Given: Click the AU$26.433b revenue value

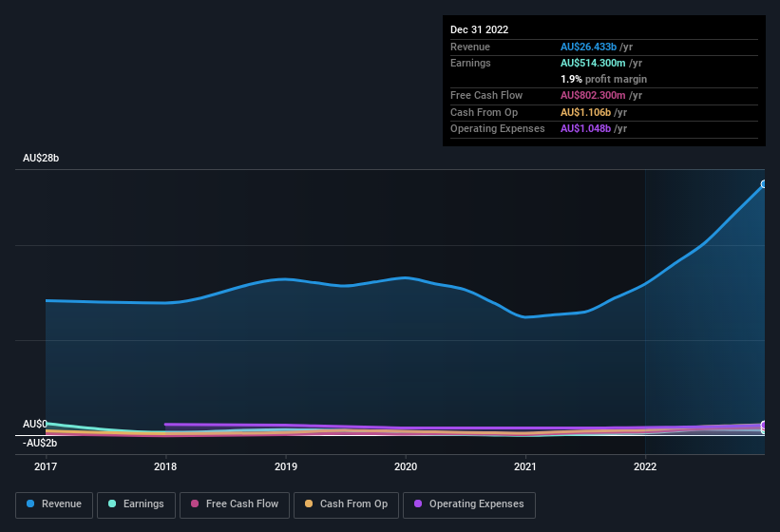Looking at the screenshot, I should click(x=588, y=47).
